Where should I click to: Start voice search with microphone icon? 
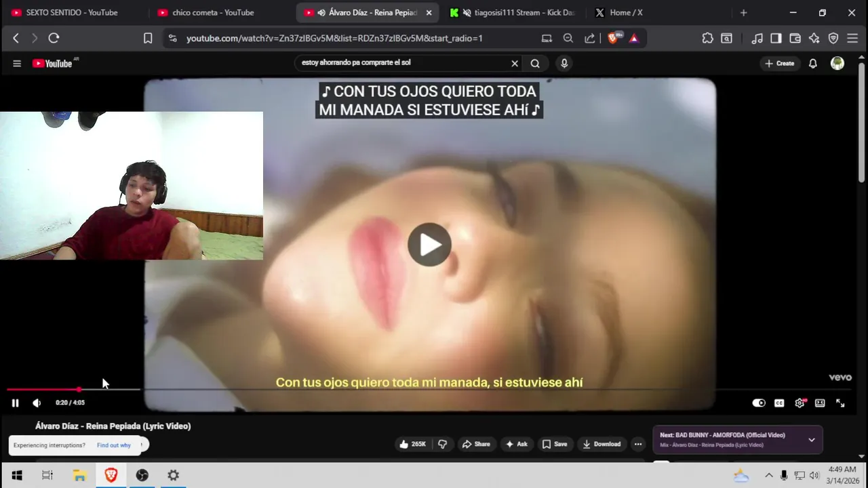(x=564, y=63)
